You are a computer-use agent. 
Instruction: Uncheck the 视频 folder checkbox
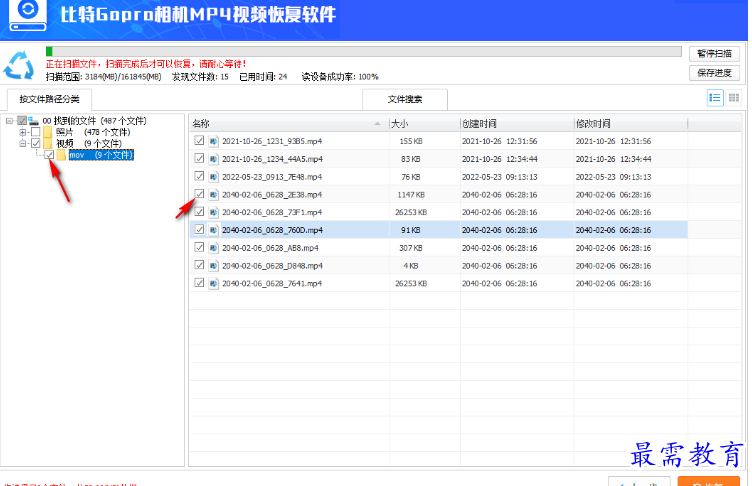tap(35, 143)
